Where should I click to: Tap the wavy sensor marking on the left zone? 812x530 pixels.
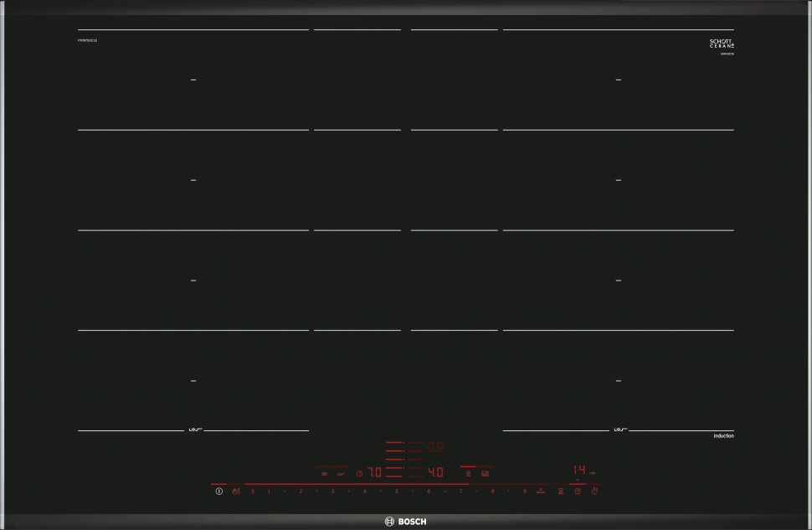(x=193, y=430)
